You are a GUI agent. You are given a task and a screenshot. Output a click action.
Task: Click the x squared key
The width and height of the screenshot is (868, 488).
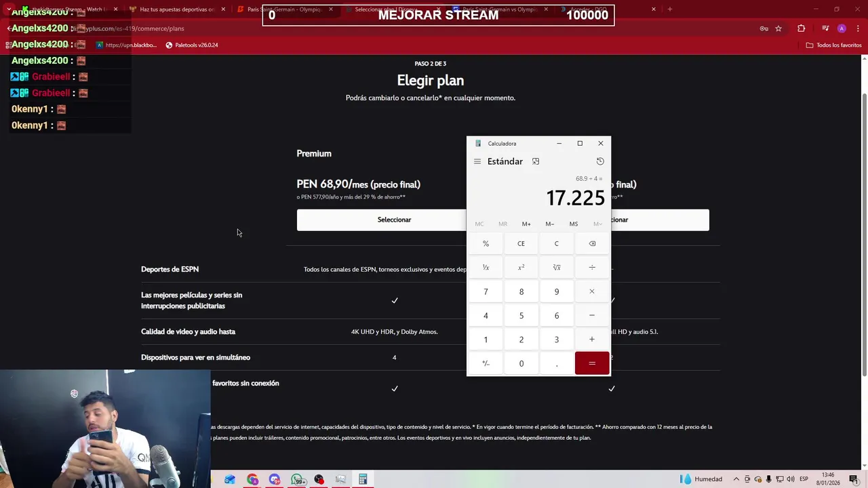tap(521, 268)
